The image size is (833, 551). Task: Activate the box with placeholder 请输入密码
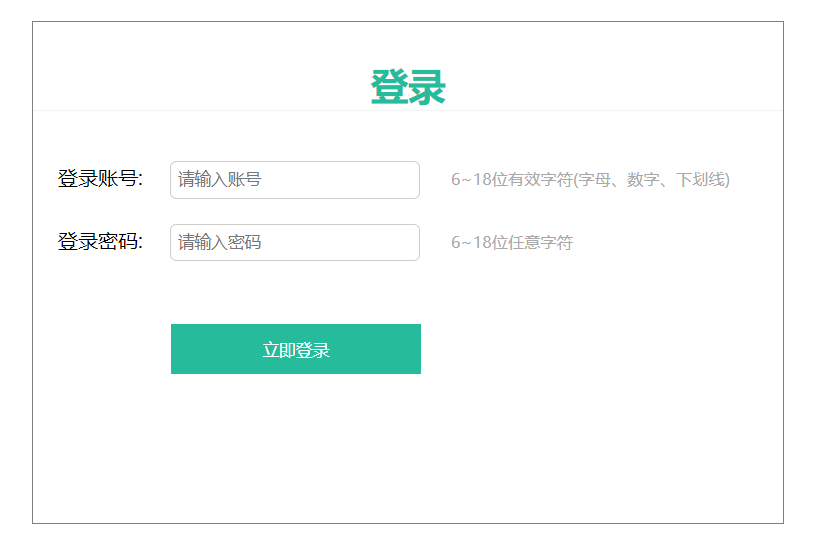coord(294,243)
